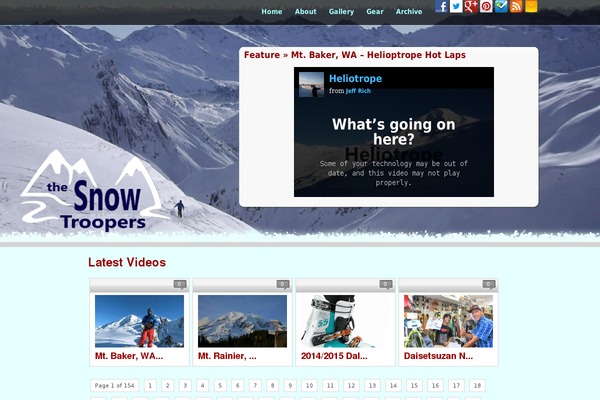
Task: Go to pagination page 12
Action: coord(351,385)
